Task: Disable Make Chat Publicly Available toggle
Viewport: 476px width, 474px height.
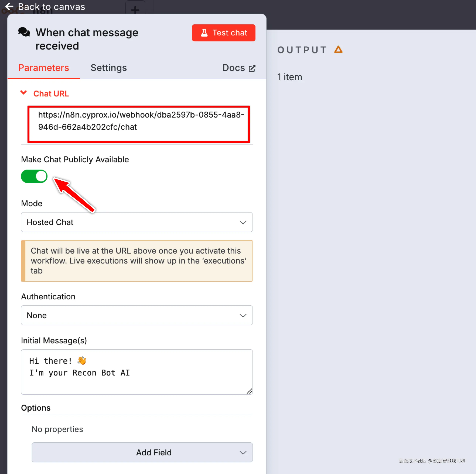Action: tap(34, 176)
